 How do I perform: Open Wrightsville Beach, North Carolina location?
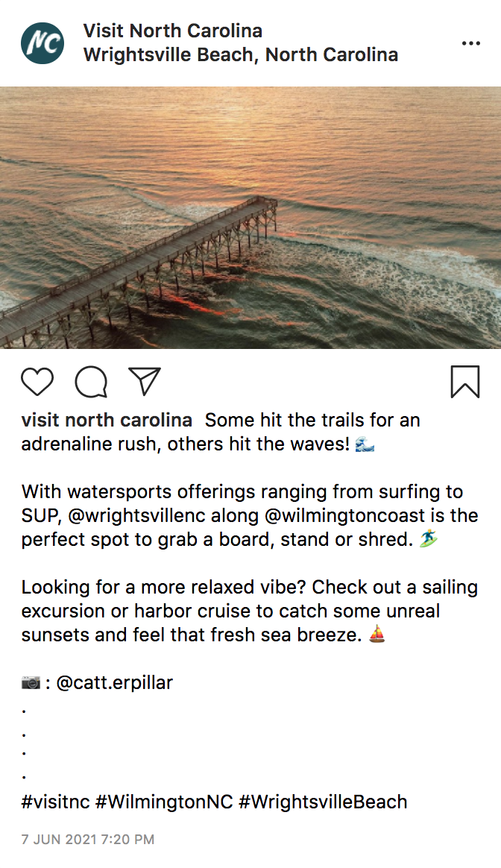[240, 55]
